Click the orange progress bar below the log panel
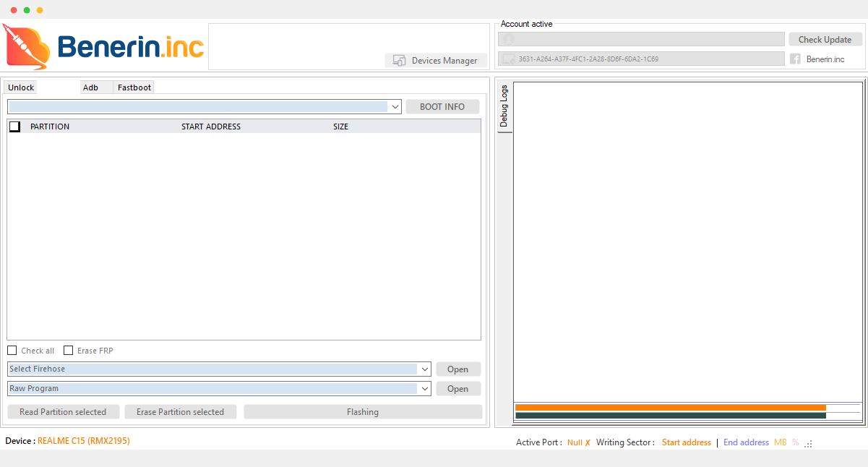Screen dimensions: 868x467 [669, 407]
